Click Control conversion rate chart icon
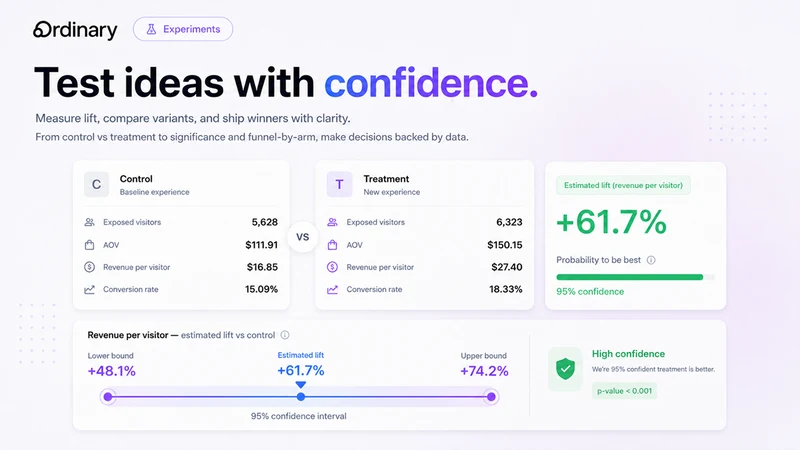This screenshot has height=450, width=800. click(89, 289)
